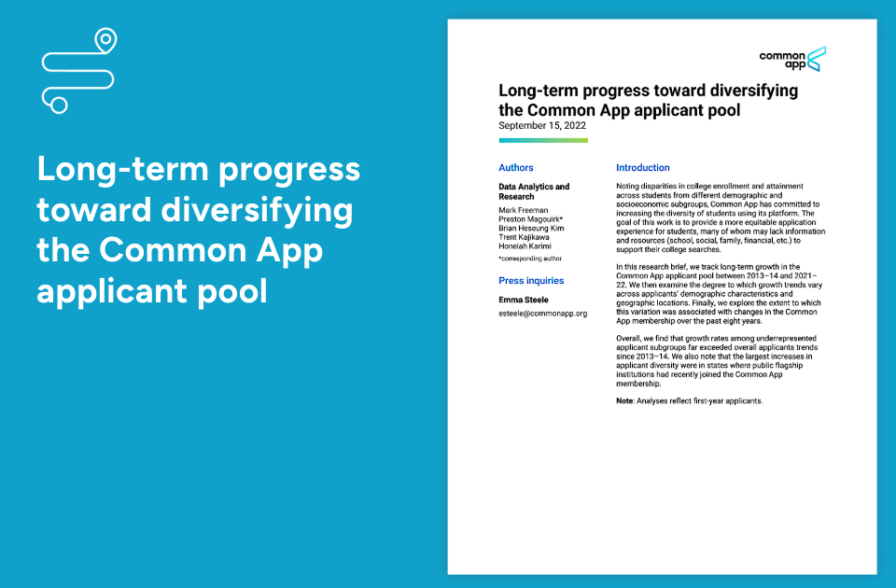Screen dimensions: 896x588
Task: Click the 'Note: Analyses reflect first-year applicants' line
Action: tap(689, 401)
